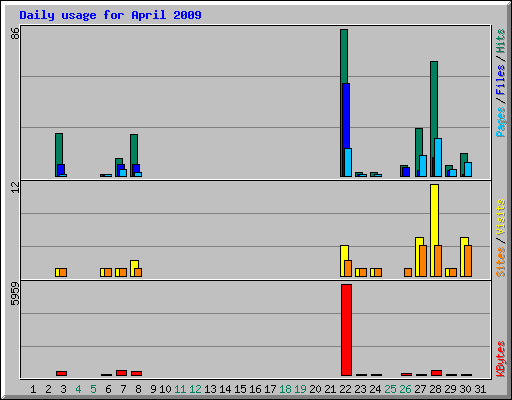
Task: Click the orange 'Sites' legend label
Action: click(500, 262)
